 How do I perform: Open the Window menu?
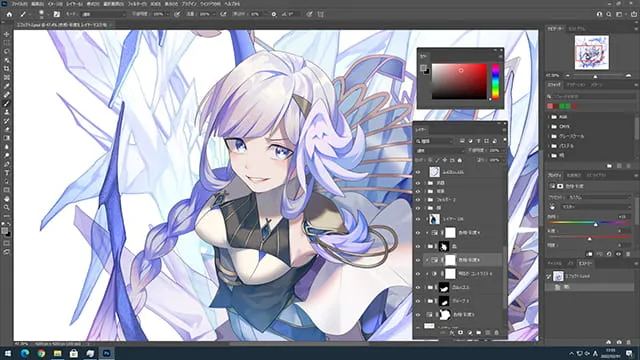210,4
